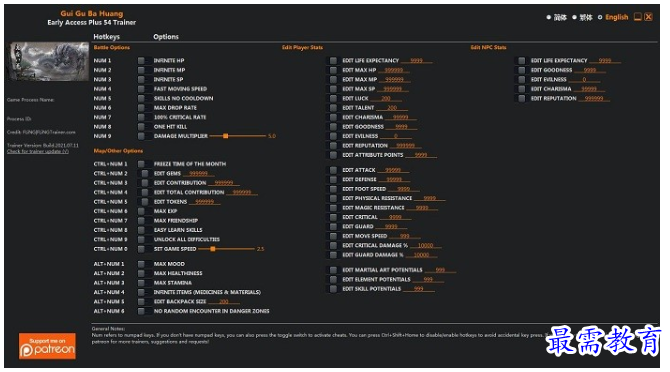The image size is (670, 372).
Task: Adjust the Set Game Speed slider
Action: [x=226, y=249]
